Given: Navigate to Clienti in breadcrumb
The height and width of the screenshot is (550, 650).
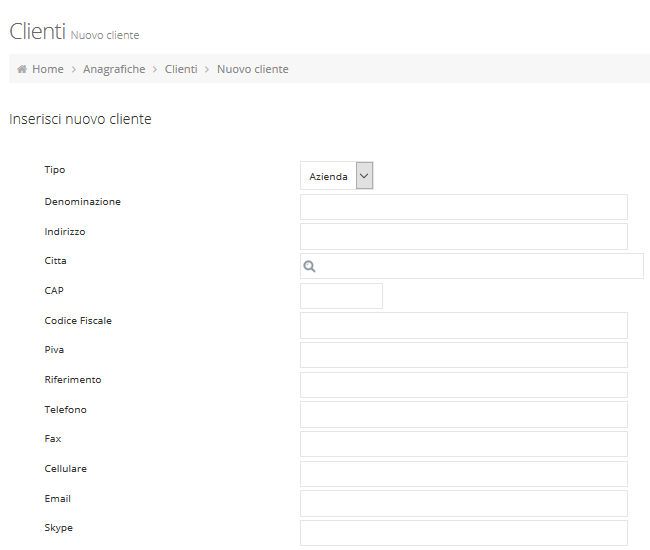Looking at the screenshot, I should pos(181,69).
